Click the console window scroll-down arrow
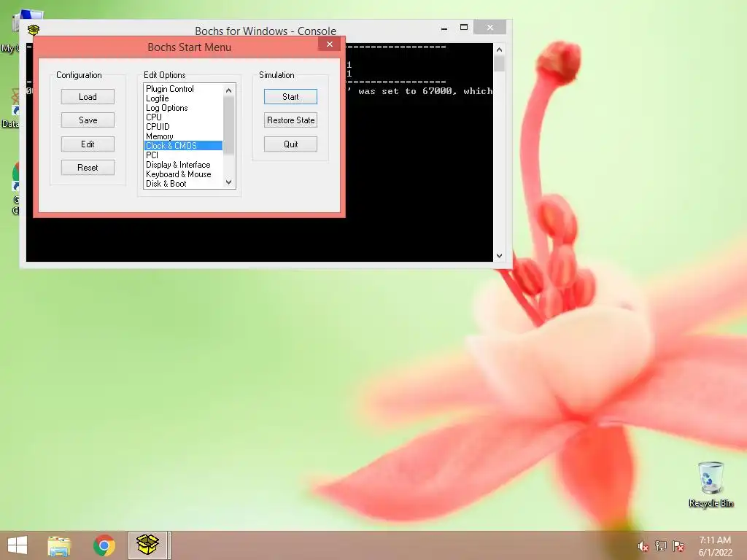This screenshot has height=560, width=747. point(499,256)
